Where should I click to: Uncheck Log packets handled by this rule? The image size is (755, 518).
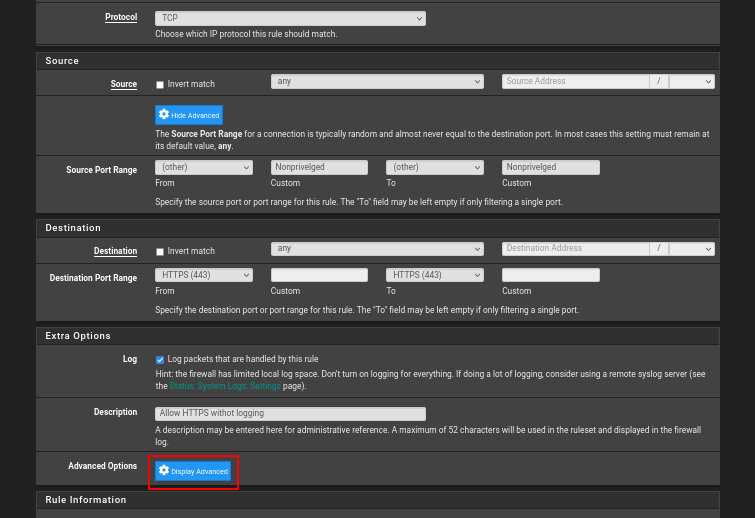tap(160, 359)
